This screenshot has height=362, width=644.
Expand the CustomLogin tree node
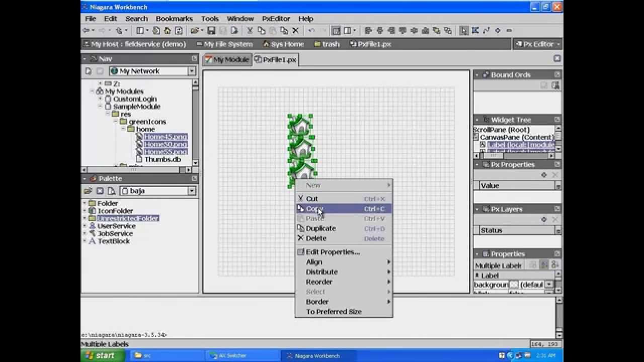pyautogui.click(x=100, y=99)
